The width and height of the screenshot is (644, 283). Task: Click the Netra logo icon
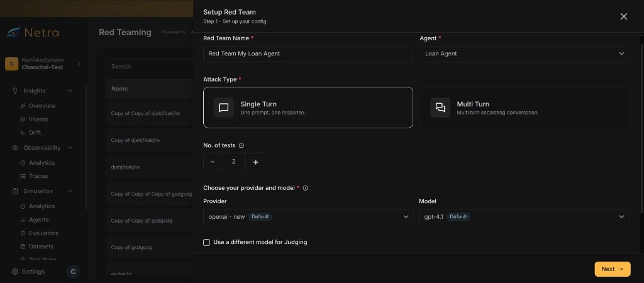tap(14, 33)
